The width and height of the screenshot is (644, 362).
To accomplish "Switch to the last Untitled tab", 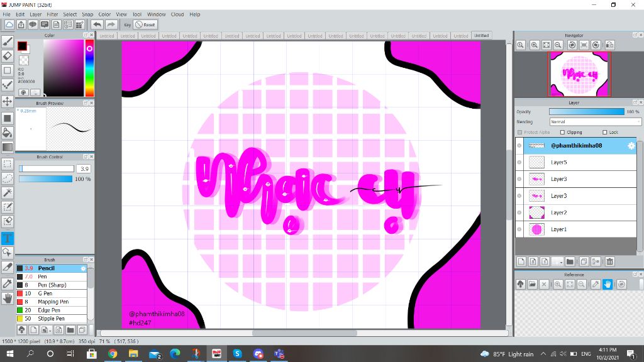I will 481,36.
